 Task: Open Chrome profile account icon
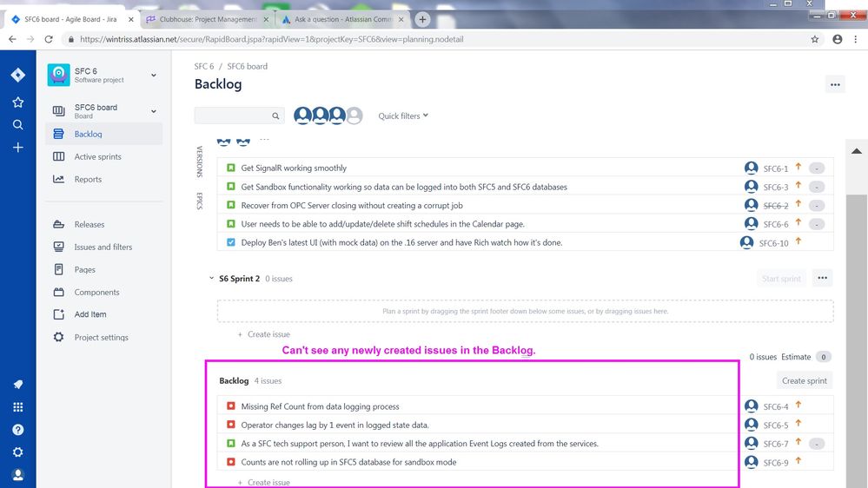837,39
